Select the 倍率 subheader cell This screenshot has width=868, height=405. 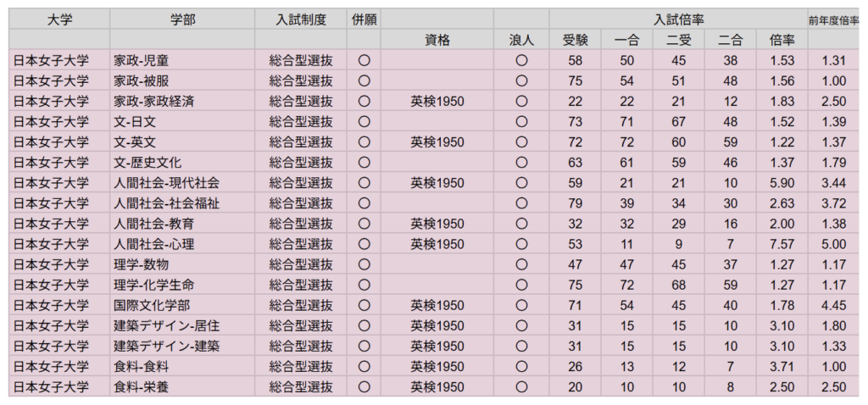pyautogui.click(x=782, y=39)
